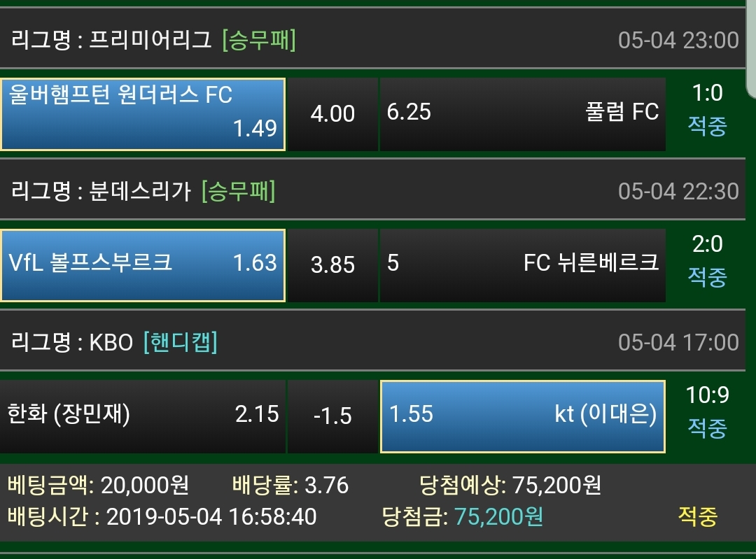Click the 당첨금 75,200원 payout amount

[x=498, y=517]
